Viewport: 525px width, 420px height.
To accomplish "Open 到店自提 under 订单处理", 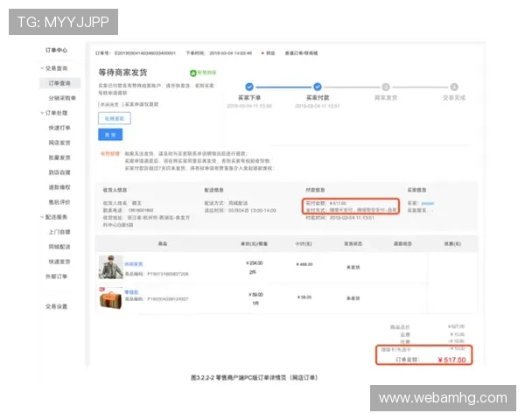I will tap(59, 172).
